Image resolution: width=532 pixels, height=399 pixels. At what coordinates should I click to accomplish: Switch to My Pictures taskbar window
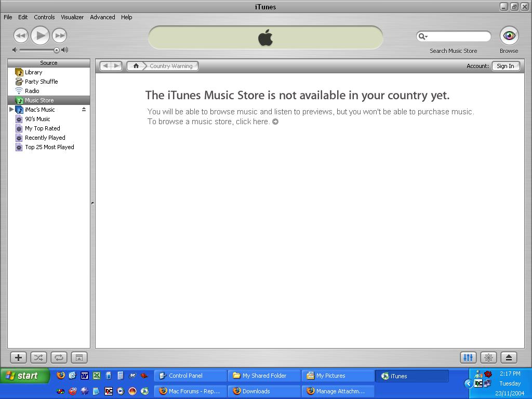pos(338,376)
